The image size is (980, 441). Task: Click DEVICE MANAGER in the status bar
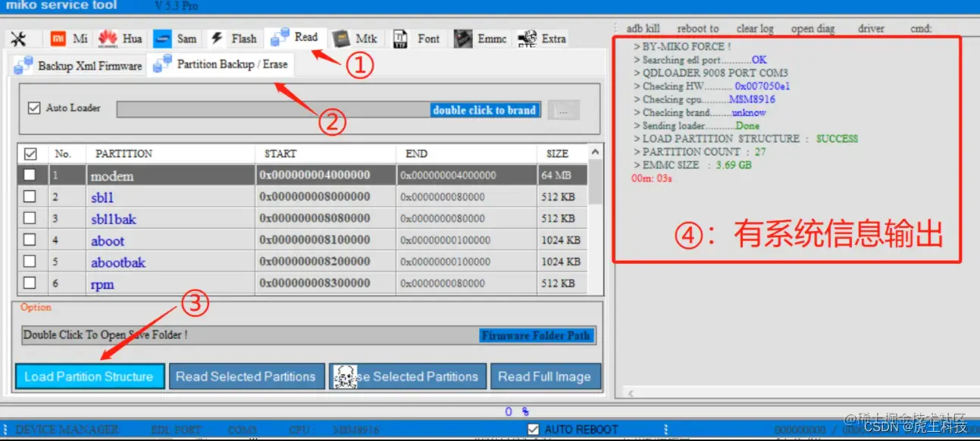coord(67,430)
